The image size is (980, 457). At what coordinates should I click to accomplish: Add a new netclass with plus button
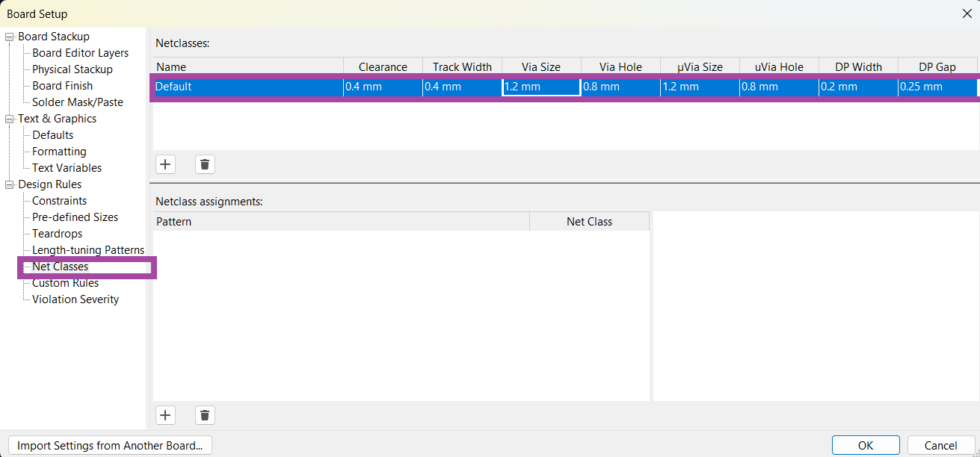[x=166, y=164]
